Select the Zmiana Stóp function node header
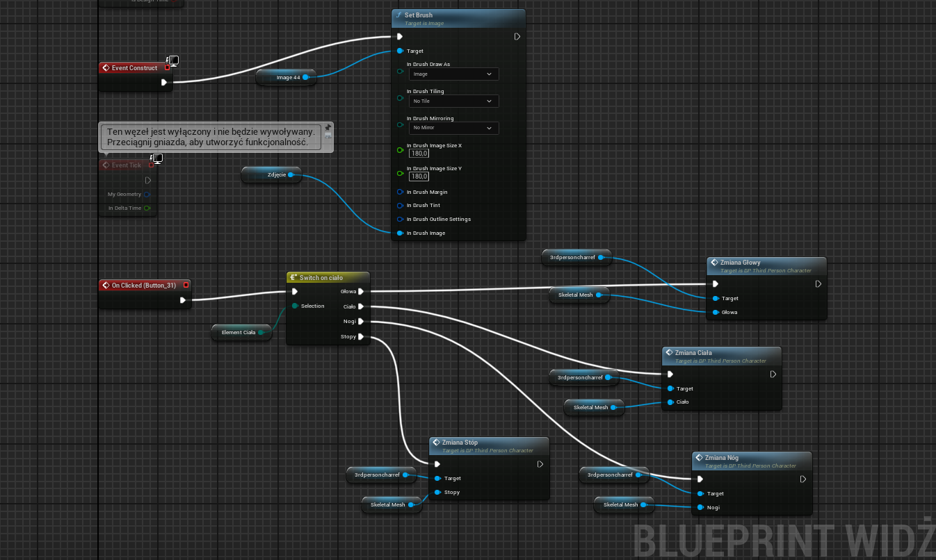This screenshot has height=560, width=936. 490,446
